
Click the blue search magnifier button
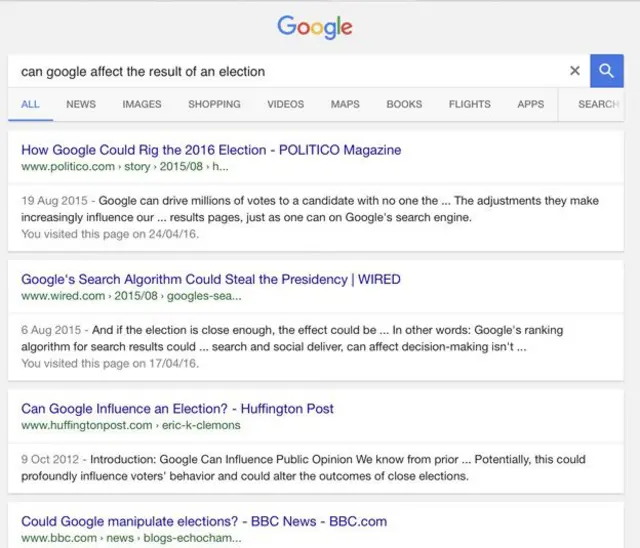[x=606, y=71]
